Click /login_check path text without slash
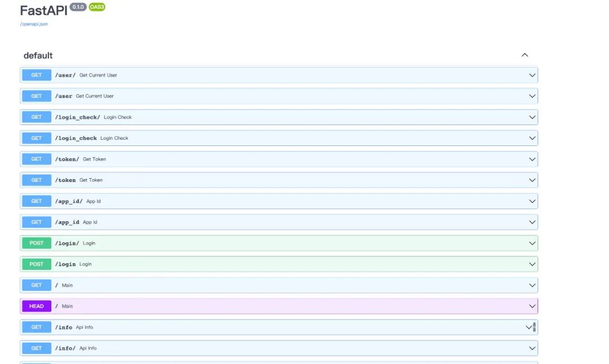Viewport: 609px width, 364px height. coord(76,138)
